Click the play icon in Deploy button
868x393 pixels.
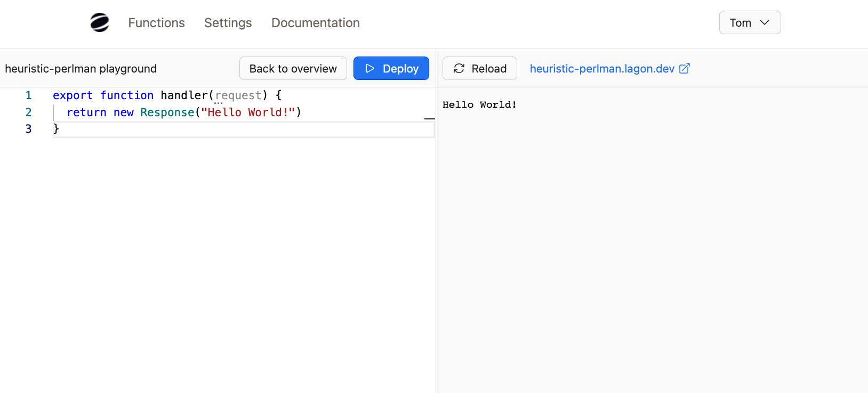pyautogui.click(x=370, y=68)
